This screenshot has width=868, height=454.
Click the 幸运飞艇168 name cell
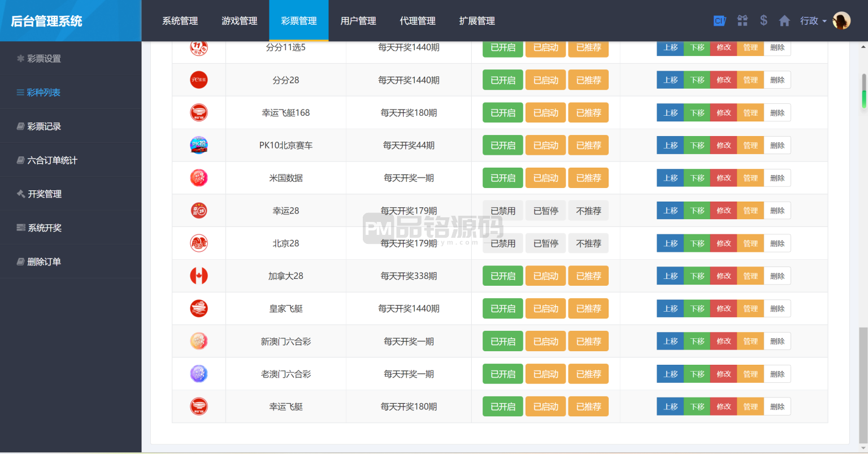[286, 113]
